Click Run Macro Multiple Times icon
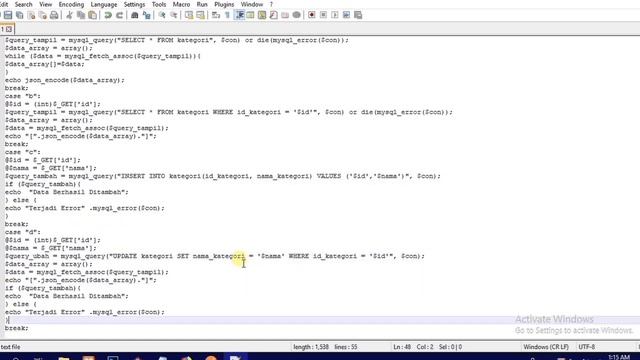640x360 pixels. point(346,15)
